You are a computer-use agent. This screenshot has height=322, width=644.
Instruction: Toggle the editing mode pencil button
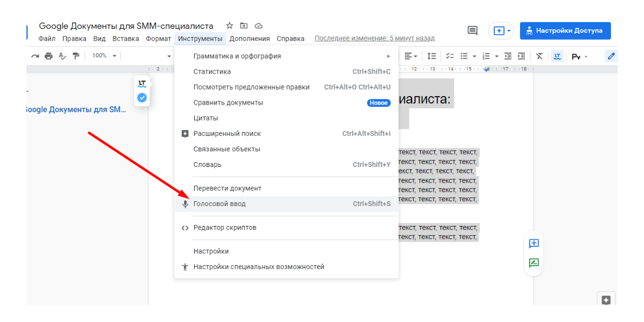pos(611,56)
